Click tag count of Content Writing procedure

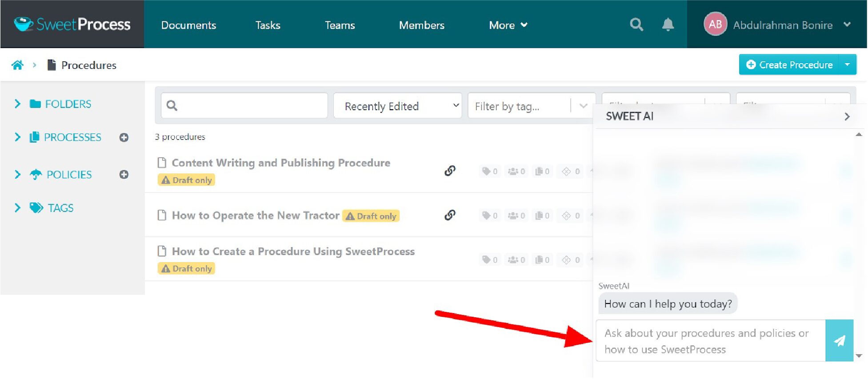pos(490,171)
